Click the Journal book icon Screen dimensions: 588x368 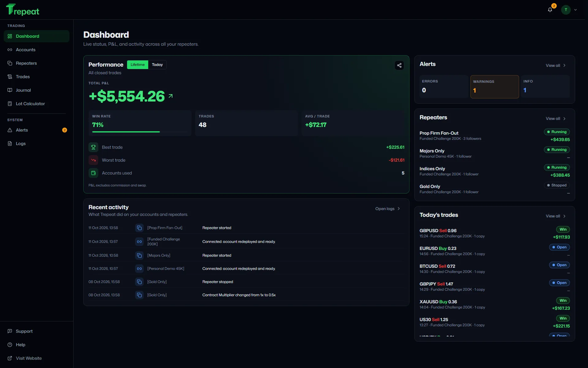(10, 90)
